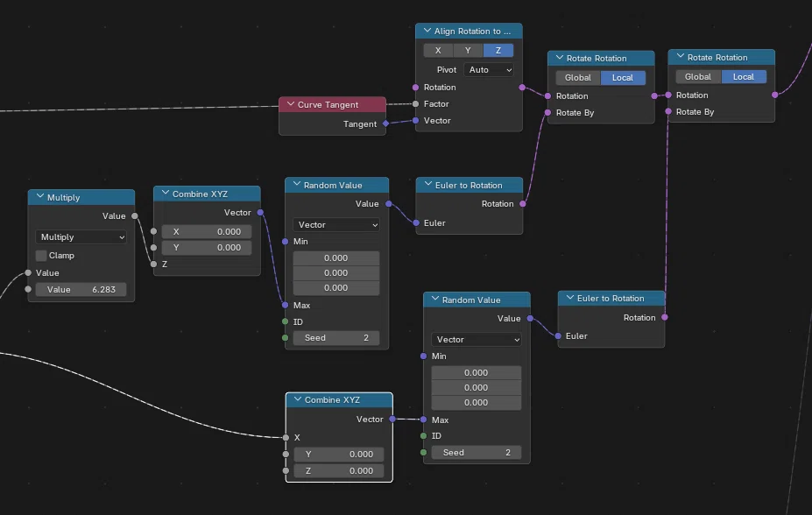
Task: Collapse the Align Rotation node with its chevron
Action: pyautogui.click(x=427, y=31)
